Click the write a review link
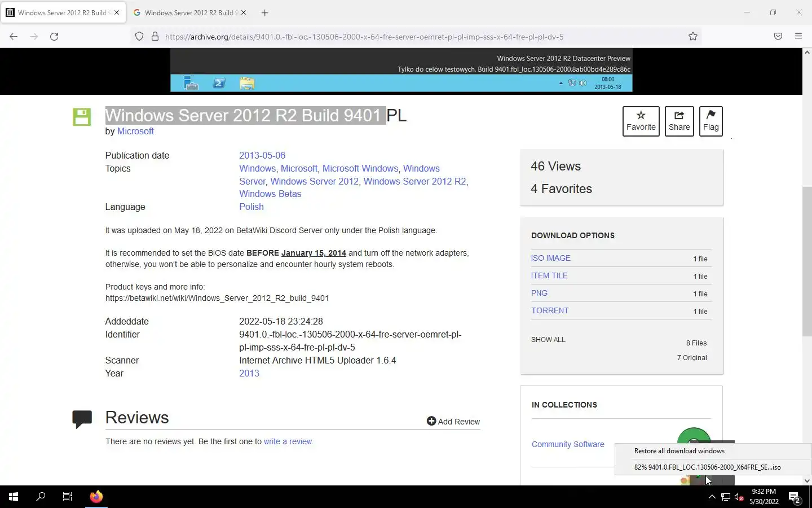812x508 pixels. 288,441
